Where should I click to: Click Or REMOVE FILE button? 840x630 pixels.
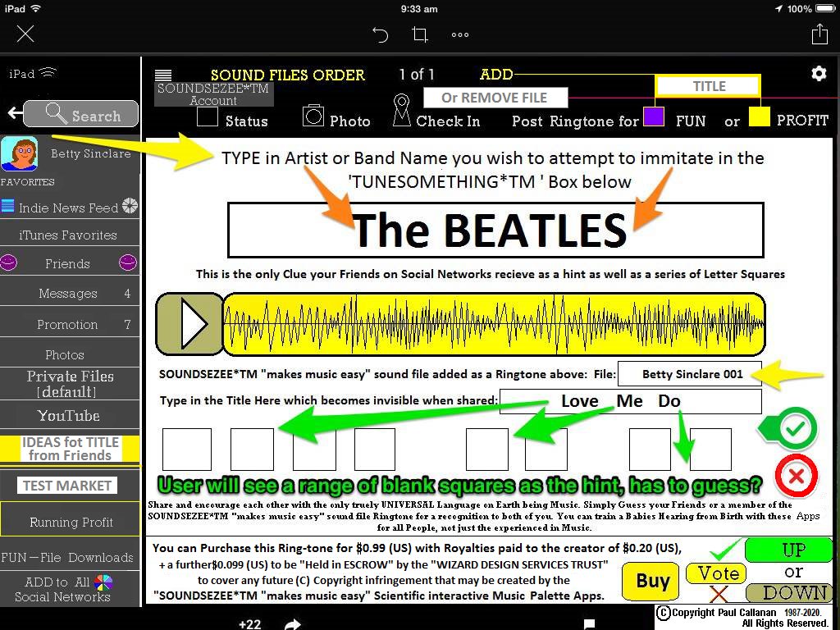point(495,98)
